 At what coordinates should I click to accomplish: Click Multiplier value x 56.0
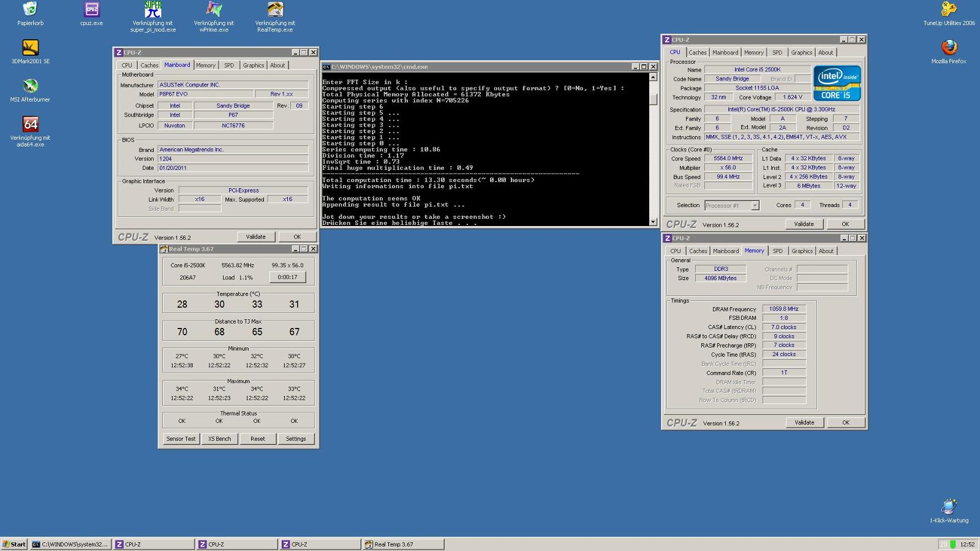[728, 167]
